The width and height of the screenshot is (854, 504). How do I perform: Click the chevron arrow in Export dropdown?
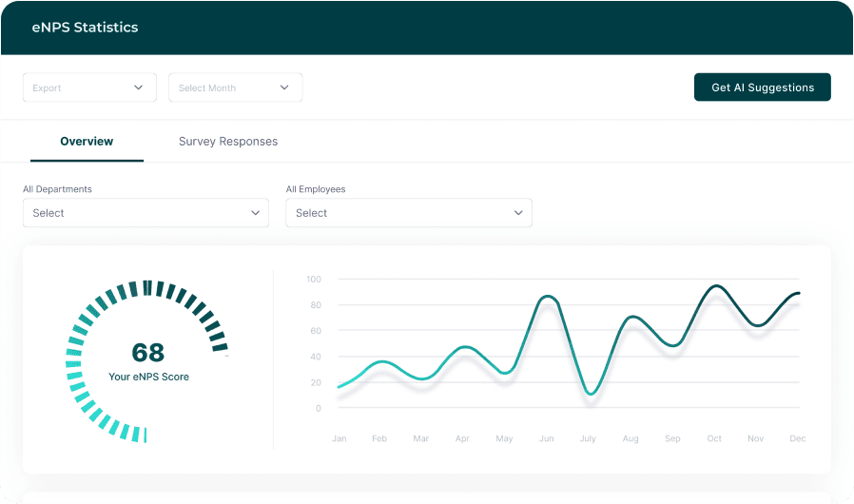tap(139, 87)
